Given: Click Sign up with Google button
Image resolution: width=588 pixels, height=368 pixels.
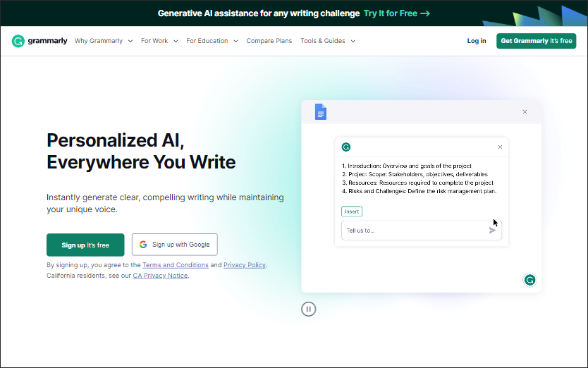Looking at the screenshot, I should coord(174,245).
